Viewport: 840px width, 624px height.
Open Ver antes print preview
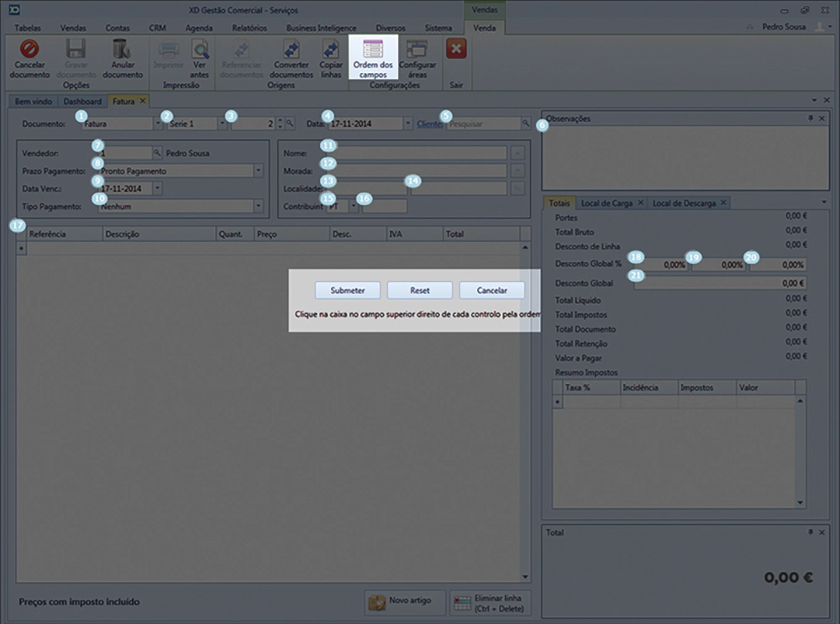click(x=199, y=50)
